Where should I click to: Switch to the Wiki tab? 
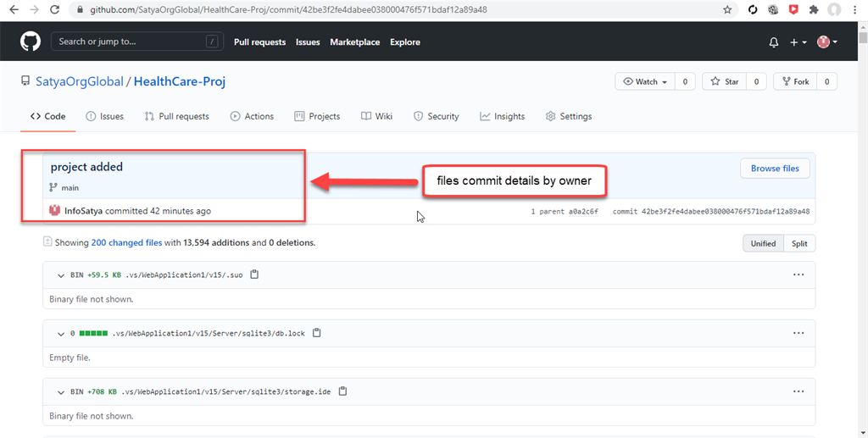click(376, 116)
